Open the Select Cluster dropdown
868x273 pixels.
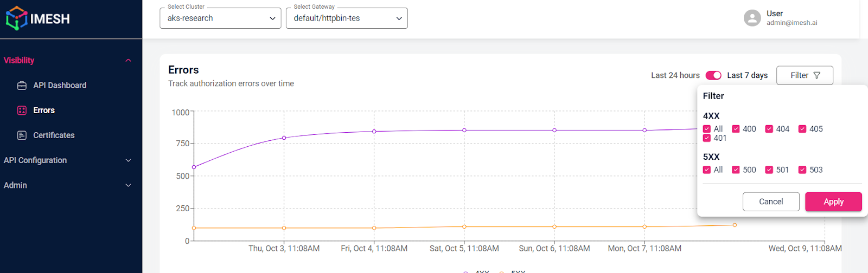coord(220,18)
